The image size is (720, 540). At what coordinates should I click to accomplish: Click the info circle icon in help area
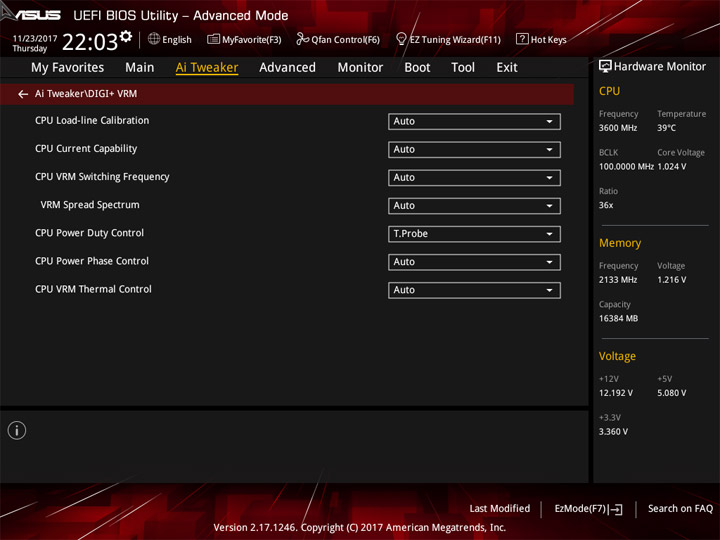[17, 430]
